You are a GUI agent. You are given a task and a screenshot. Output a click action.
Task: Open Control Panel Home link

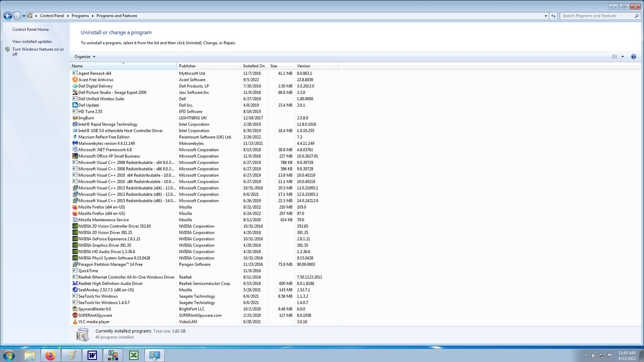31,29
